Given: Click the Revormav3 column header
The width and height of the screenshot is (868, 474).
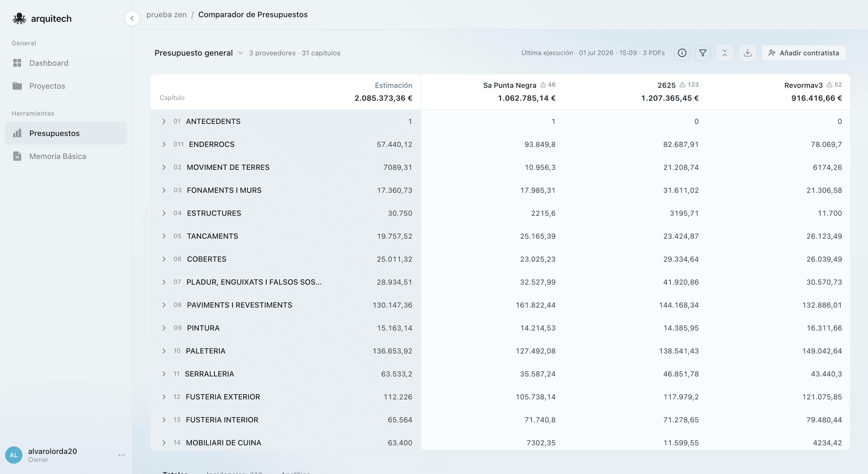Looking at the screenshot, I should pos(803,85).
